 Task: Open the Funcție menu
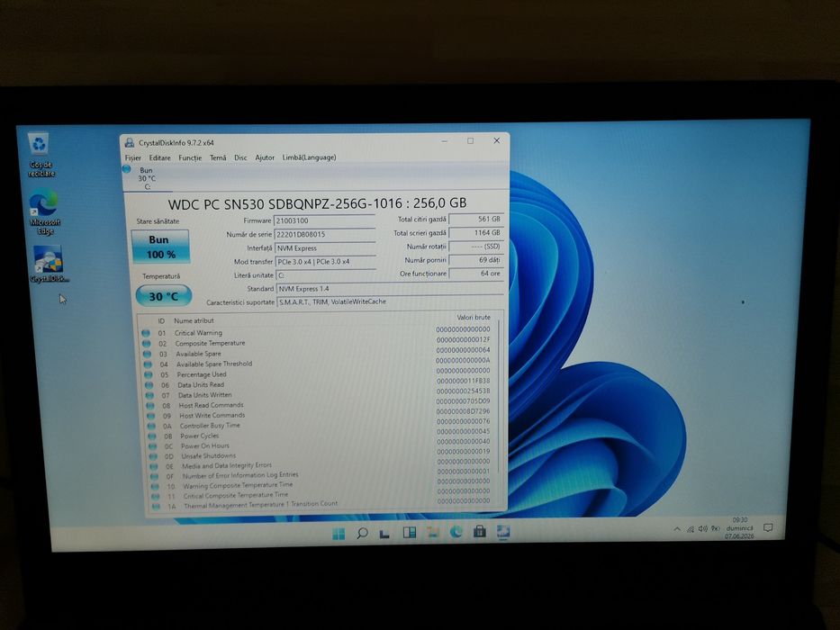pos(190,158)
